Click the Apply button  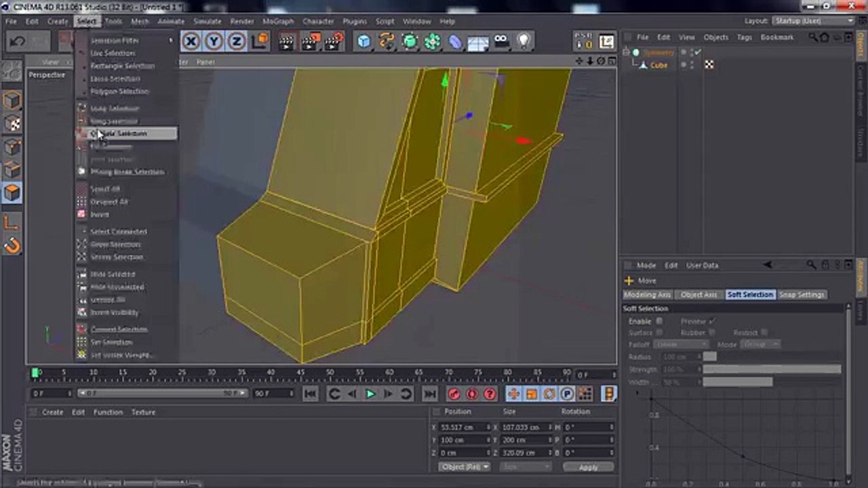(x=588, y=467)
